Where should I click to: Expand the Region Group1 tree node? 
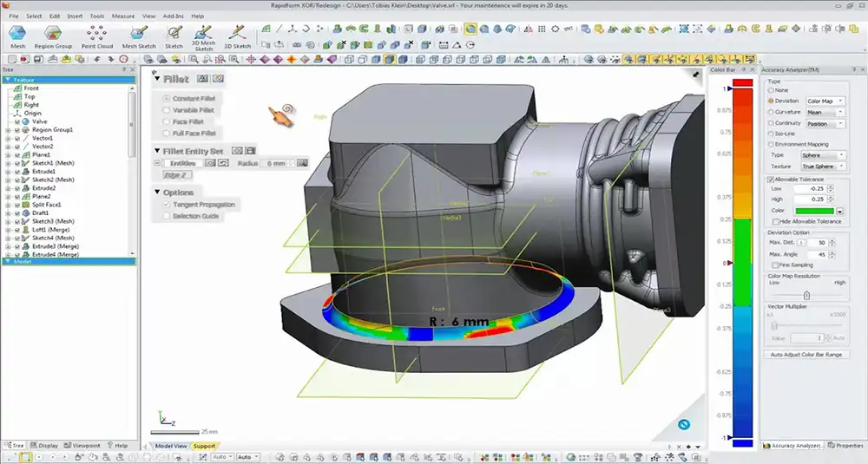tap(8, 130)
